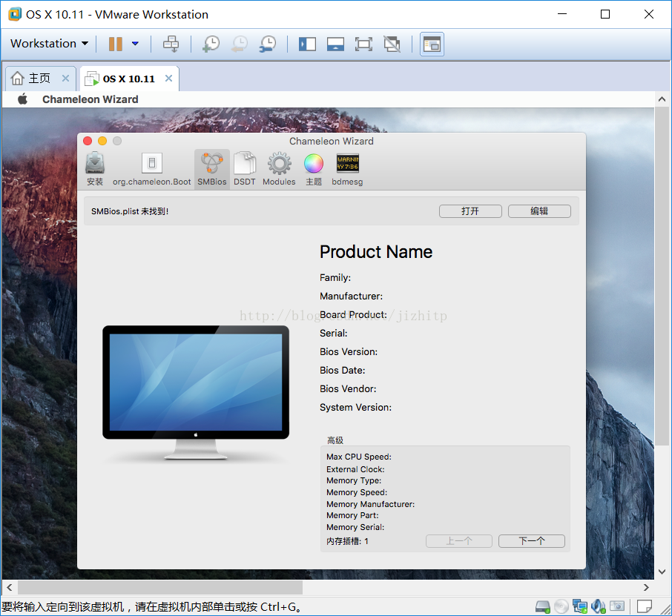
Task: Open the Modules gear pane
Action: coord(279,169)
